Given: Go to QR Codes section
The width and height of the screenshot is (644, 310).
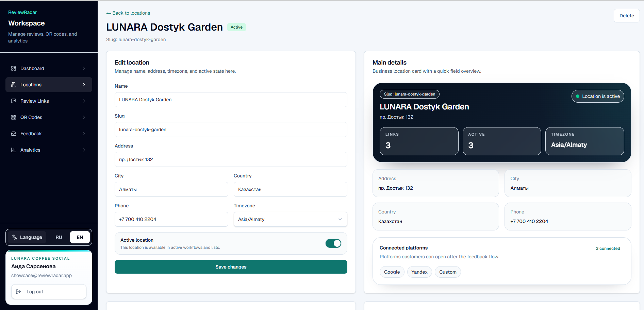Looking at the screenshot, I should coord(49,117).
